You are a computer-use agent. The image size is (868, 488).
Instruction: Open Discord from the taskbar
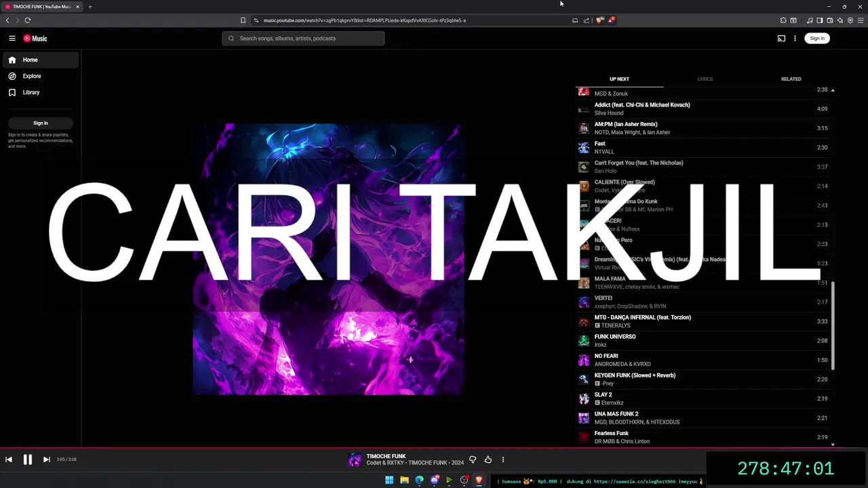(434, 480)
